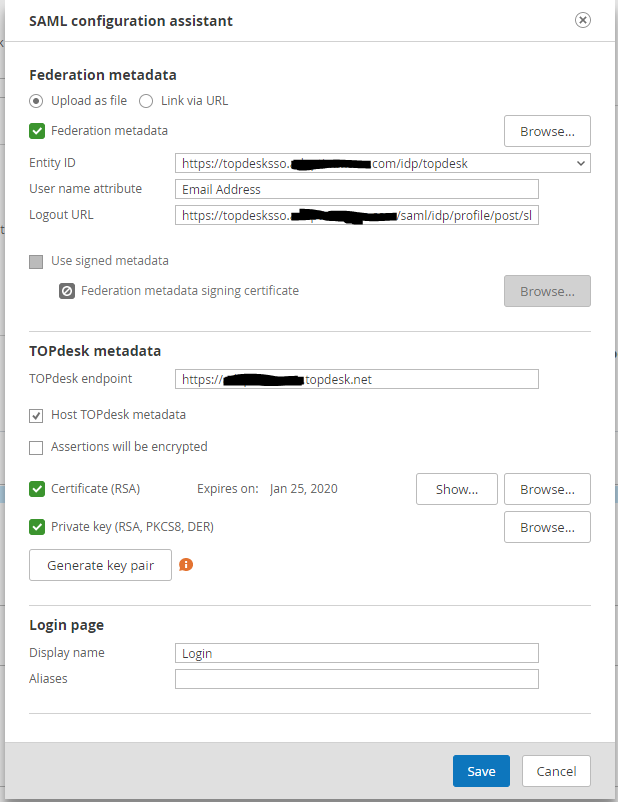Click the User name attribute field
Image resolution: width=618 pixels, height=802 pixels.
(357, 188)
